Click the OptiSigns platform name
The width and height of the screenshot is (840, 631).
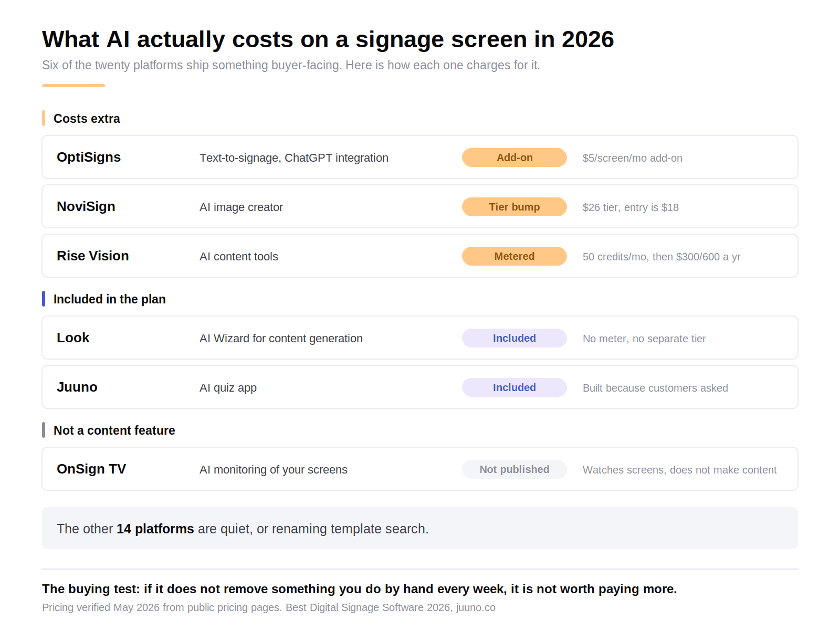click(89, 157)
